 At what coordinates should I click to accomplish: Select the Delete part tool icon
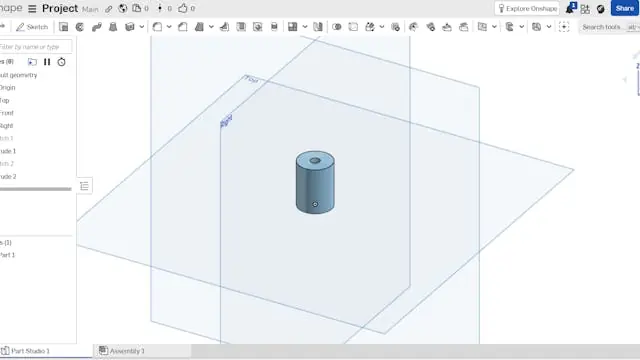tap(395, 27)
